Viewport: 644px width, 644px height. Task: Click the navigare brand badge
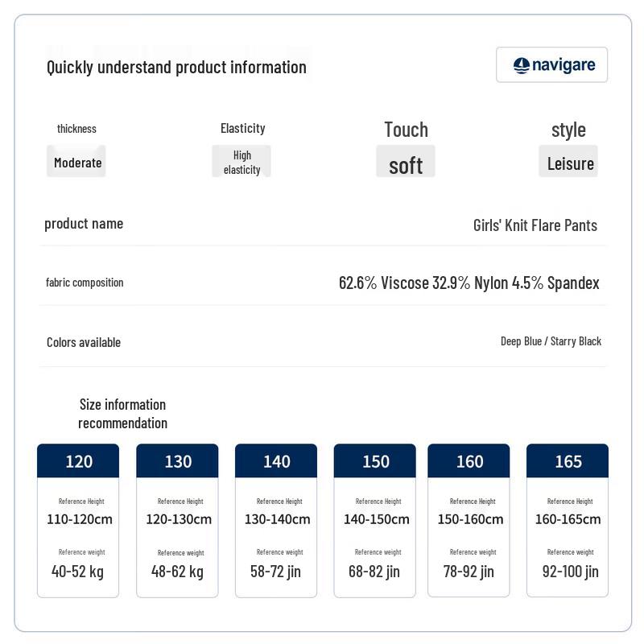pyautogui.click(x=551, y=65)
